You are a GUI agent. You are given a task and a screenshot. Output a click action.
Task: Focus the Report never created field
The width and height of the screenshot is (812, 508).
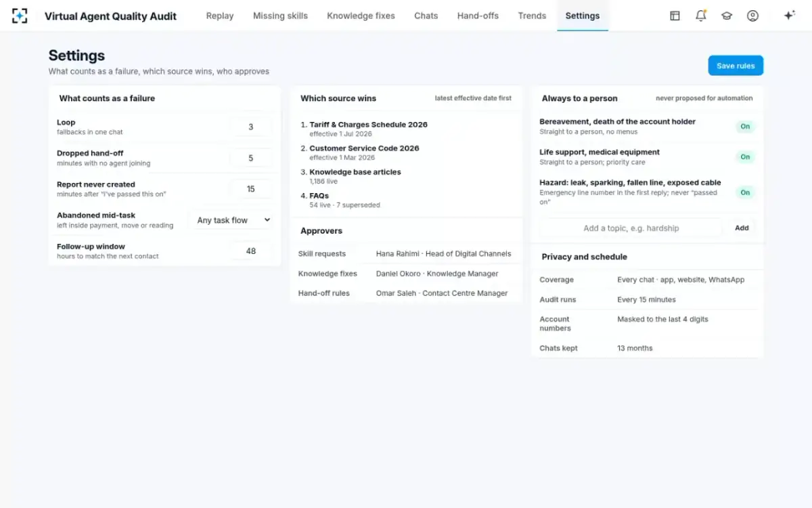coord(251,189)
